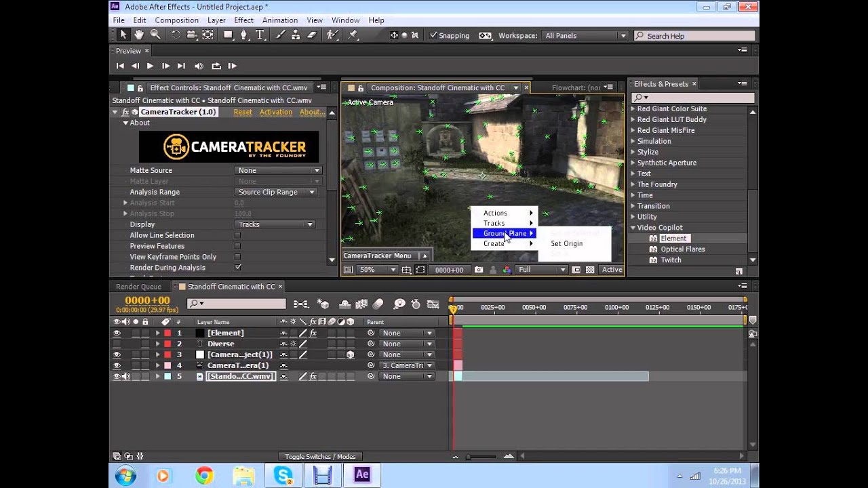Select the Roto Brush tool
868x488 pixels.
(x=332, y=35)
